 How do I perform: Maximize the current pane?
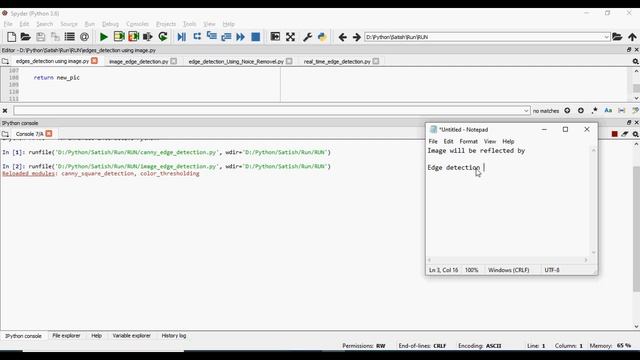pyautogui.click(x=275, y=37)
